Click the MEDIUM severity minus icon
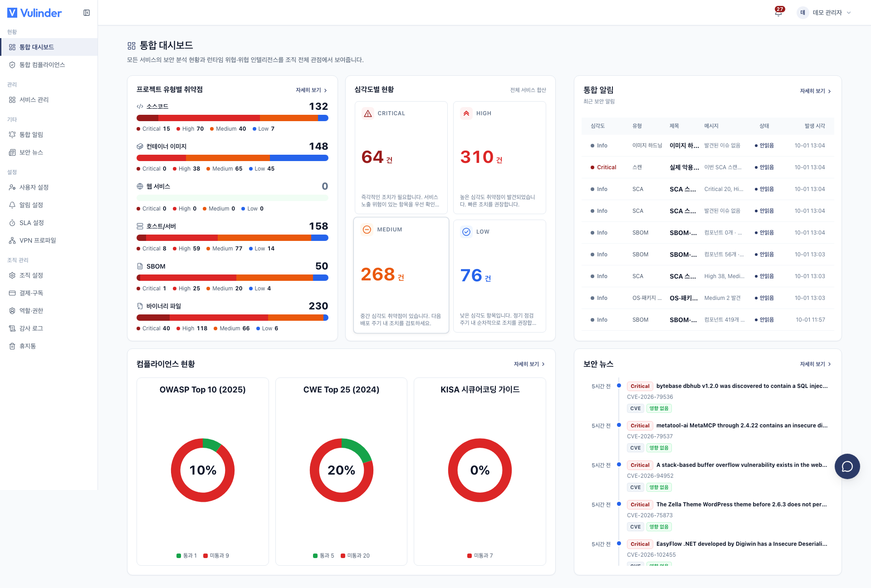 tap(367, 230)
